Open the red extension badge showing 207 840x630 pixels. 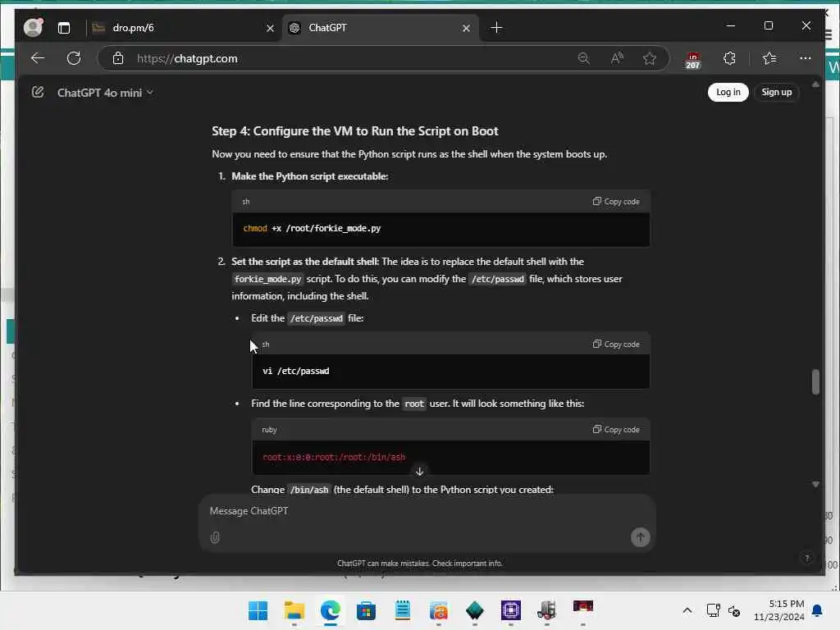point(692,60)
